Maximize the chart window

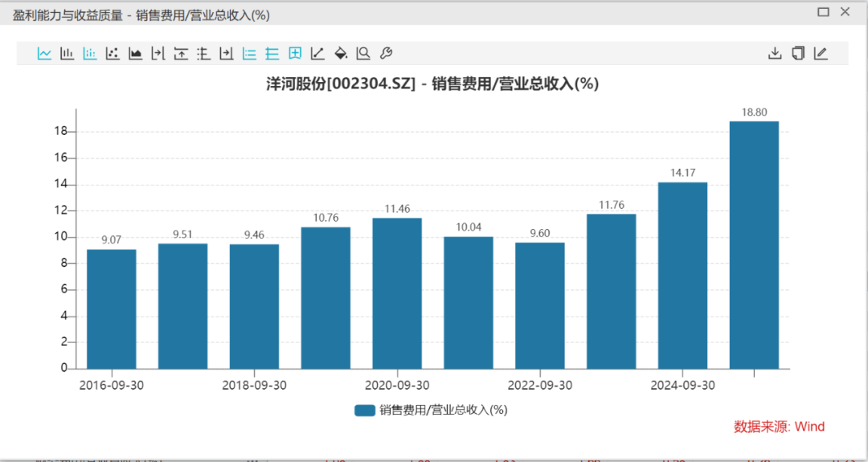click(823, 12)
